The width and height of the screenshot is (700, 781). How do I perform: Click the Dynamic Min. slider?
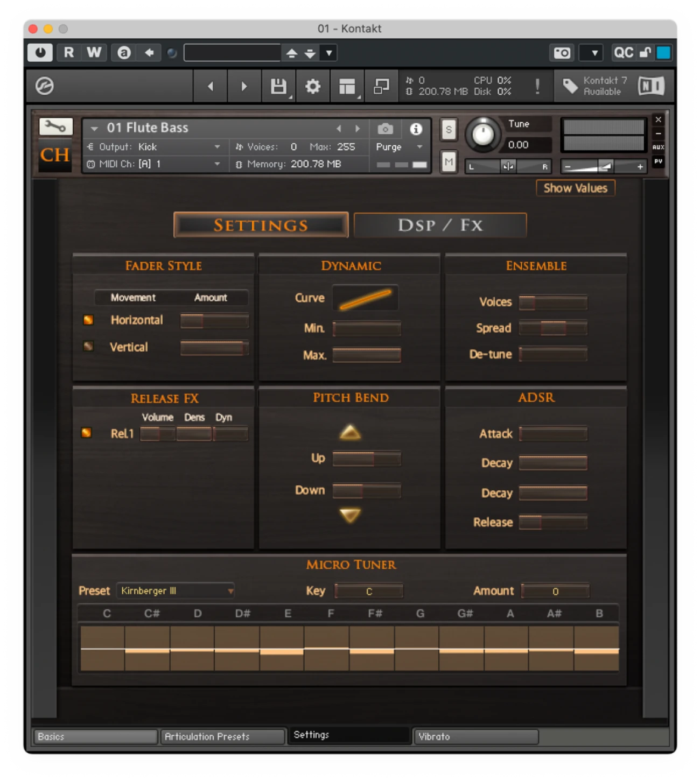click(367, 328)
